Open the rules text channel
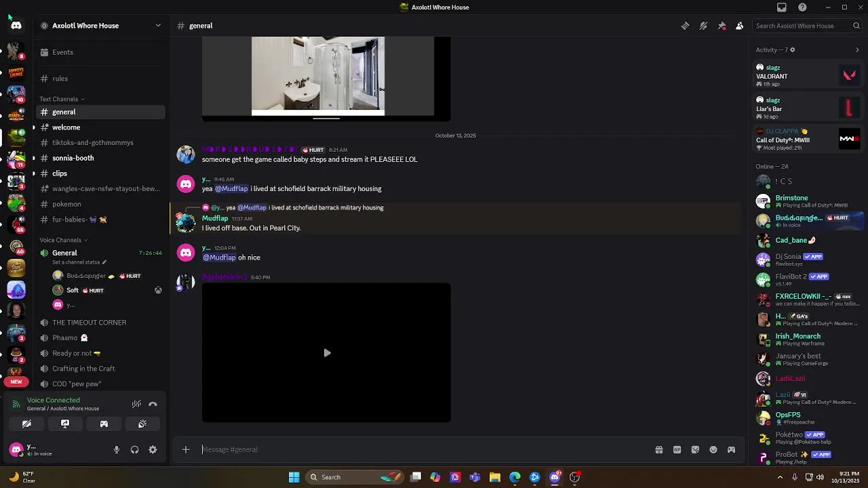This screenshot has height=488, width=868. (x=101, y=79)
